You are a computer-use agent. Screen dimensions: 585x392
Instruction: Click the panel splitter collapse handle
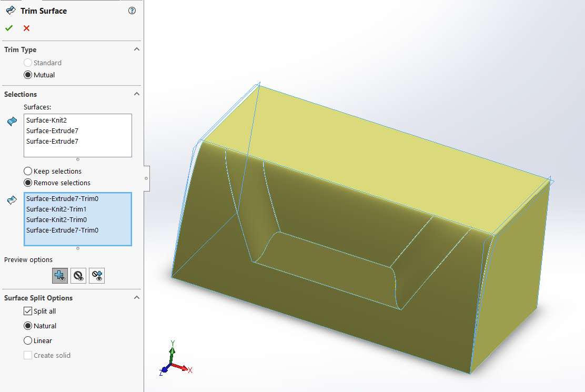pos(147,179)
